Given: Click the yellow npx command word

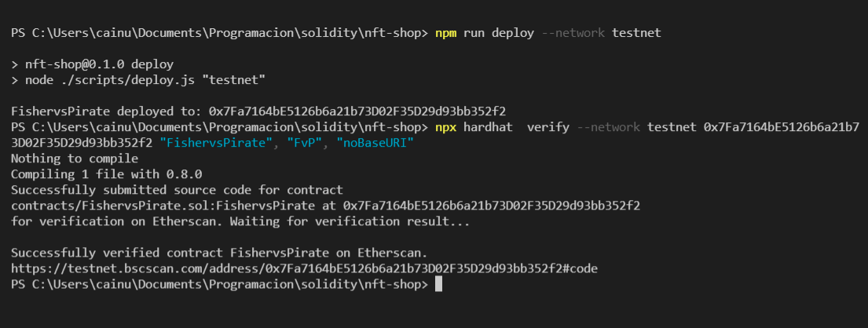Looking at the screenshot, I should coord(446,128).
